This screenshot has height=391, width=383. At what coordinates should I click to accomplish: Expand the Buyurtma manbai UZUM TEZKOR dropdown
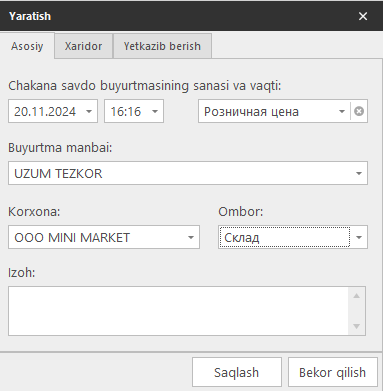coord(359,173)
